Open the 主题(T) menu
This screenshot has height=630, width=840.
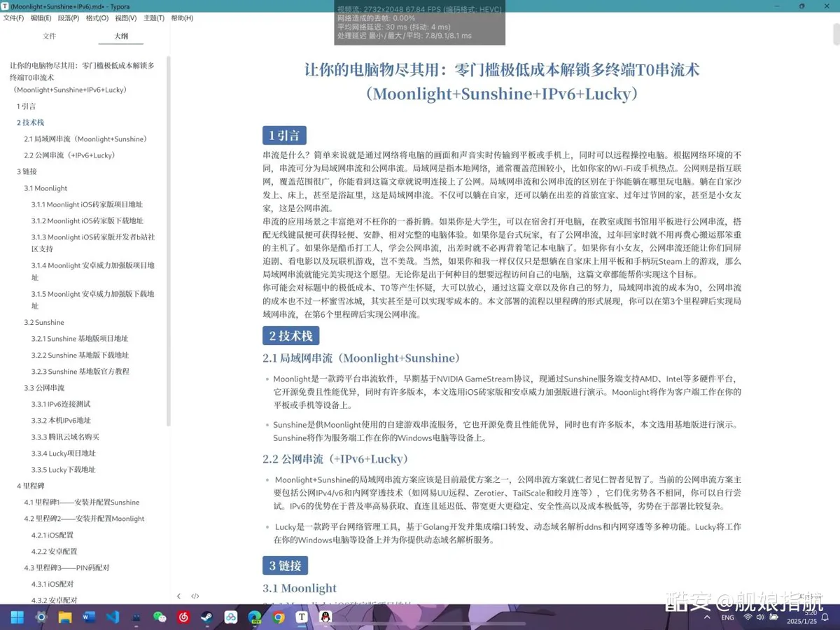click(154, 18)
